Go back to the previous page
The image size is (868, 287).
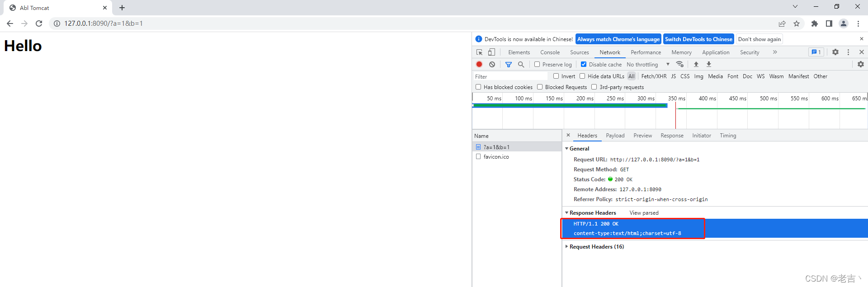(10, 24)
